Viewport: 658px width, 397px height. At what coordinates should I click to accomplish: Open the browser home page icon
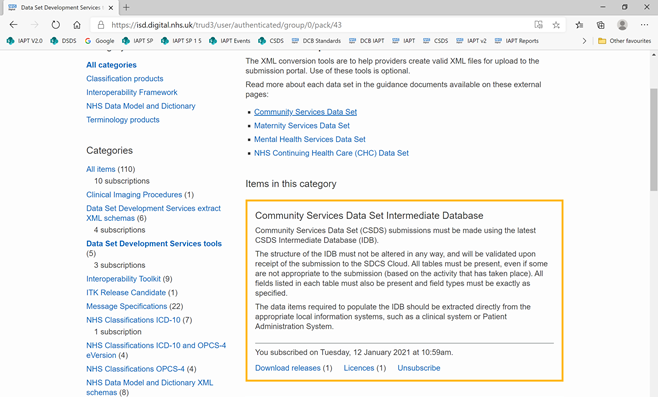point(77,25)
